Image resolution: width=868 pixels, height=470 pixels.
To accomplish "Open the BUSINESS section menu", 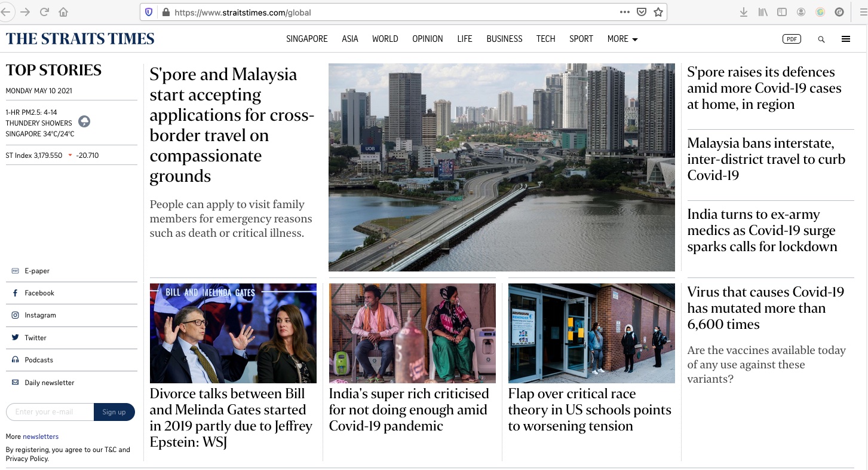I will point(504,39).
